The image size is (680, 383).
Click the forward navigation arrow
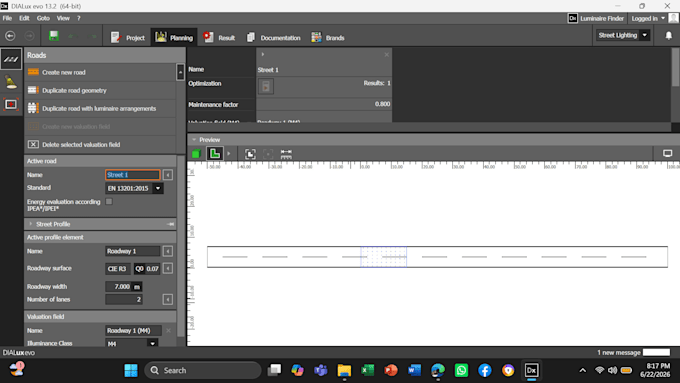[29, 36]
